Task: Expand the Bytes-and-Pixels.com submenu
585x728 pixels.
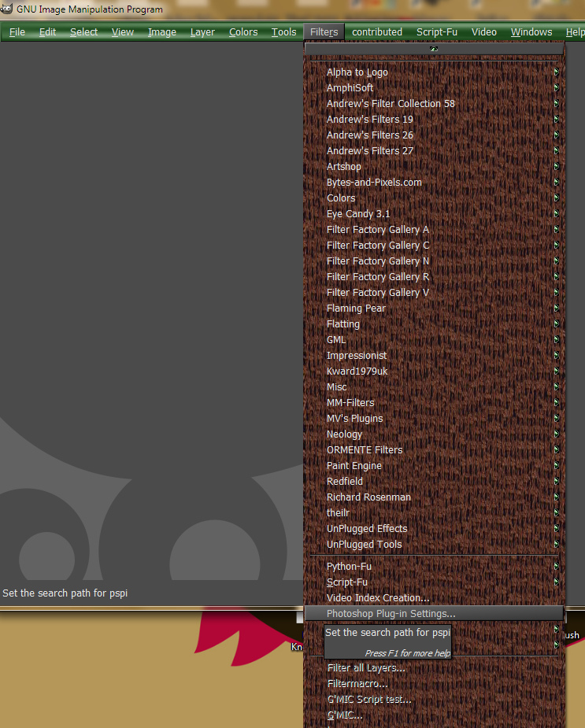Action: tap(434, 183)
